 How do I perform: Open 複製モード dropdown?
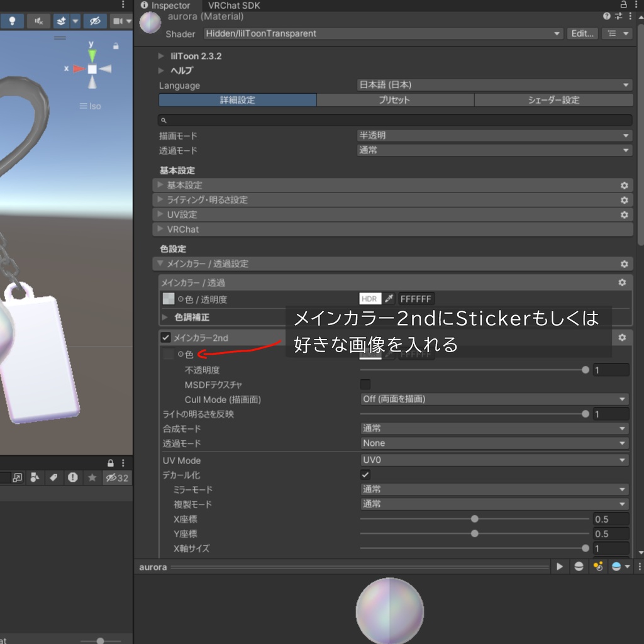click(x=494, y=504)
